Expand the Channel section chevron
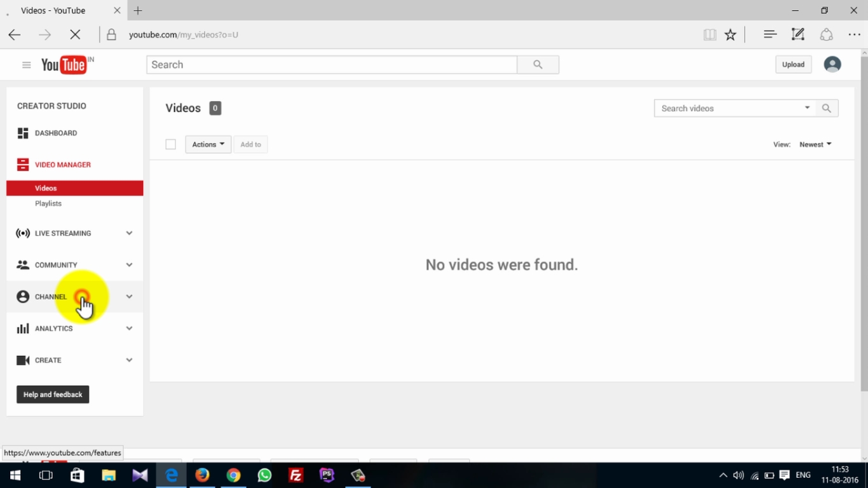The width and height of the screenshot is (868, 488). tap(129, 297)
